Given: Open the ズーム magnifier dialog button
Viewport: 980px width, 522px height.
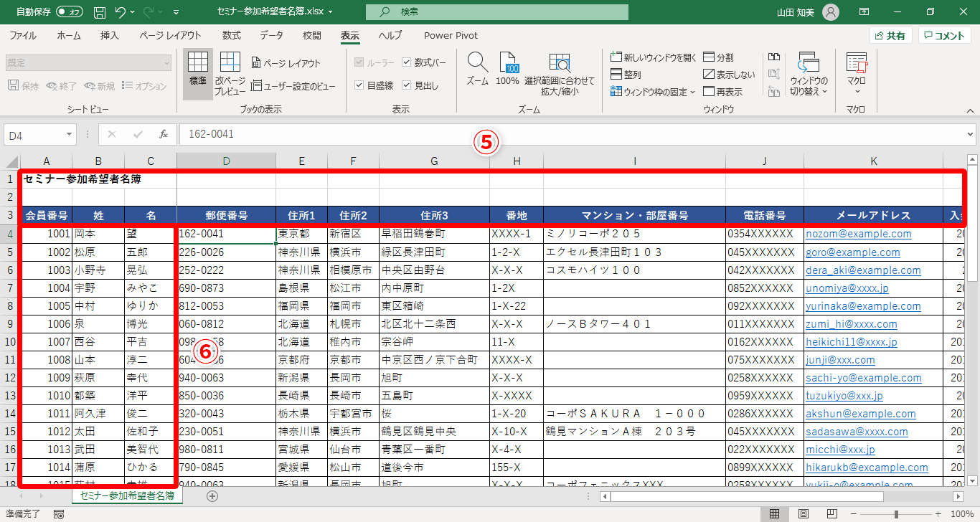Looking at the screenshot, I should point(477,70).
